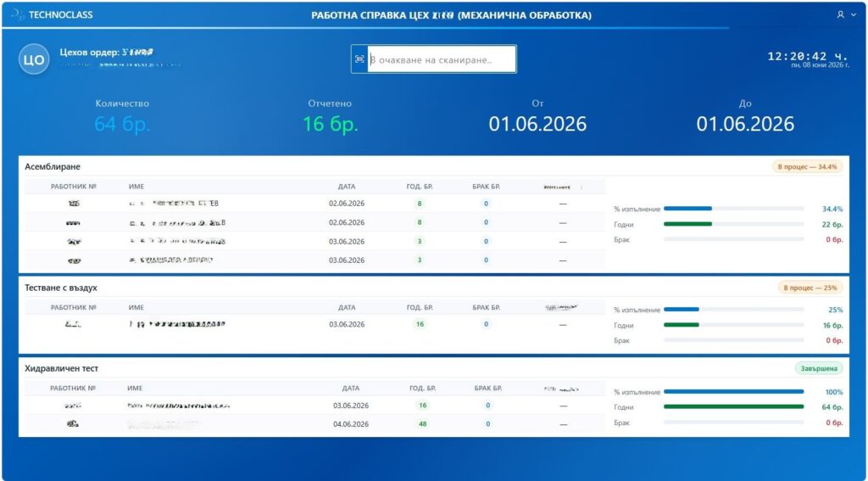Viewport: 868px width, 481px height.
Task: Select the Отчетено 16 бр. value
Action: coord(330,124)
